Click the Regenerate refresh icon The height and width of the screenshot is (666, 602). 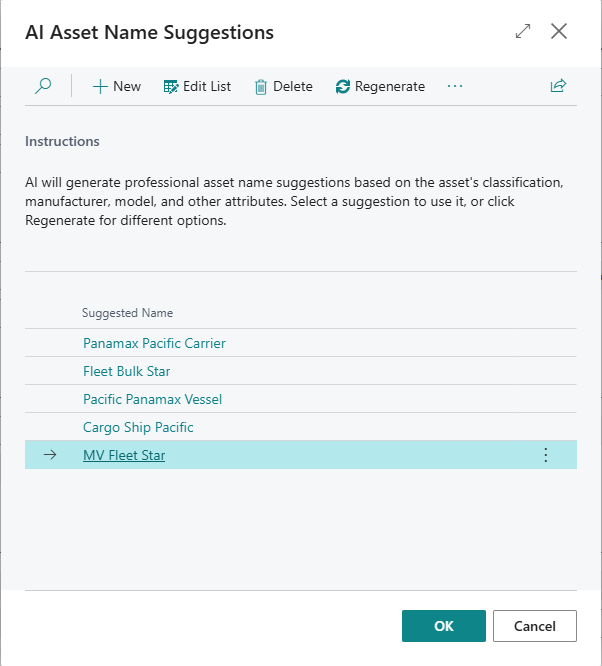(343, 87)
